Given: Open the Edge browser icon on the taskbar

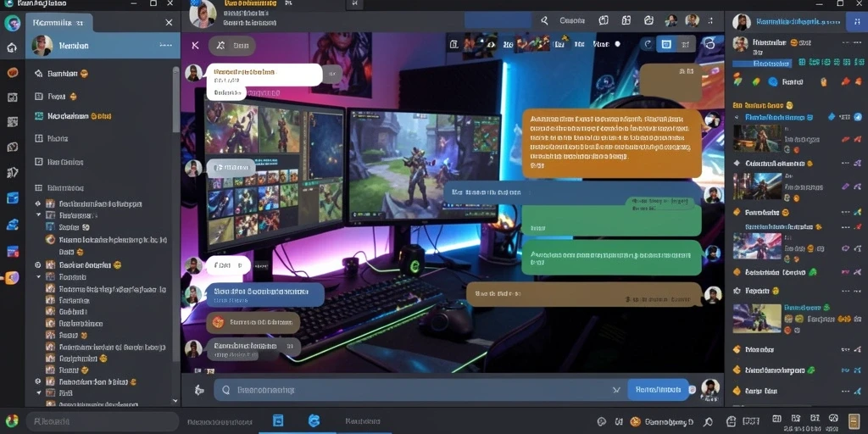Looking at the screenshot, I should click(314, 420).
